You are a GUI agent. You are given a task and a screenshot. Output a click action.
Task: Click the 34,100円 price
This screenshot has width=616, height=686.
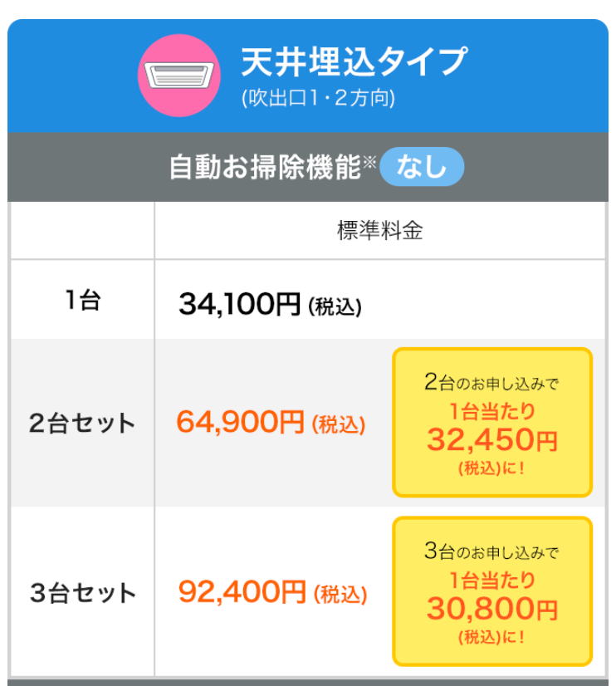239,304
